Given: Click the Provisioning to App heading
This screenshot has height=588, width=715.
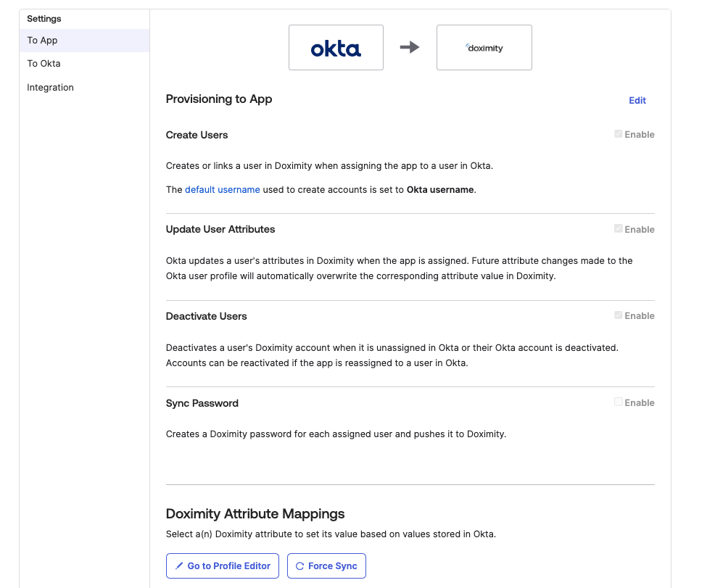Looking at the screenshot, I should tap(219, 99).
